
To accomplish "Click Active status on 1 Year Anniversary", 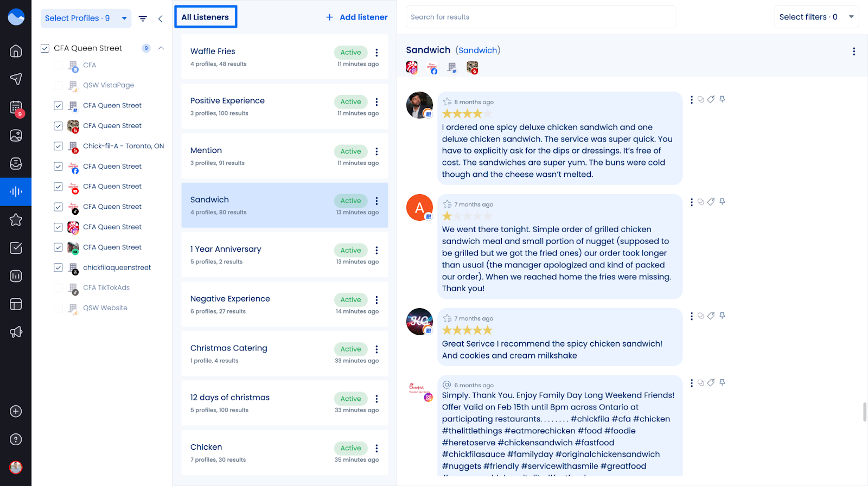I will tap(350, 251).
